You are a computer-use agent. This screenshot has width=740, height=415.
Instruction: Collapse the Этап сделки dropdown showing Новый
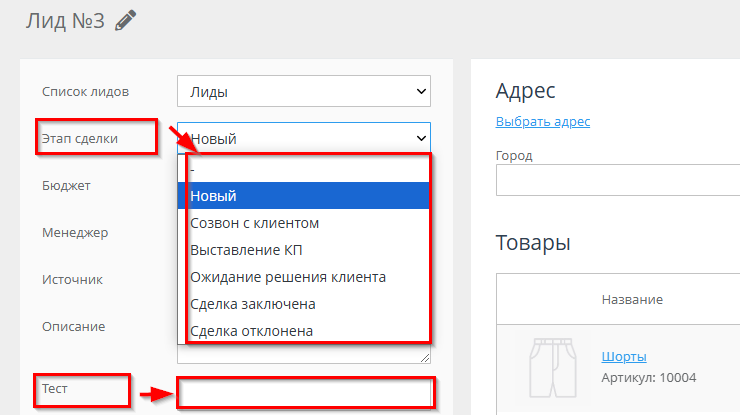(x=303, y=139)
